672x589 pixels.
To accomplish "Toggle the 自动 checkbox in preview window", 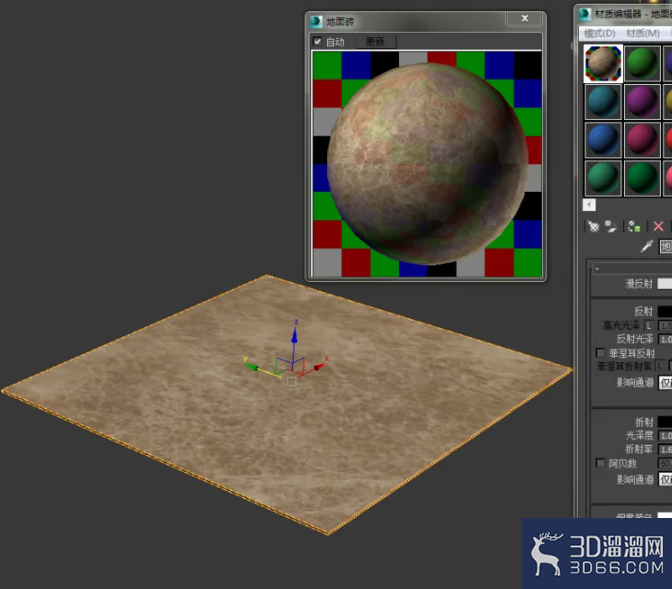I will pyautogui.click(x=318, y=42).
